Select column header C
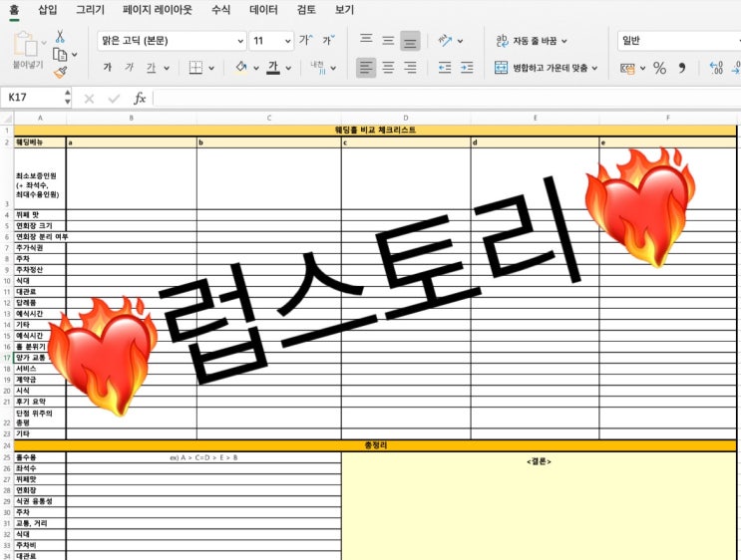 (x=269, y=118)
